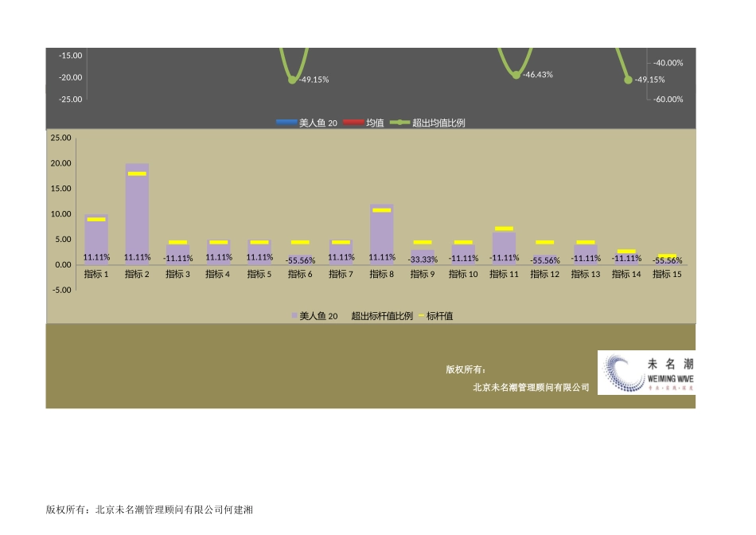Click -33.33% data label on 指标 9
Screen dimensions: 756x535
423,260
